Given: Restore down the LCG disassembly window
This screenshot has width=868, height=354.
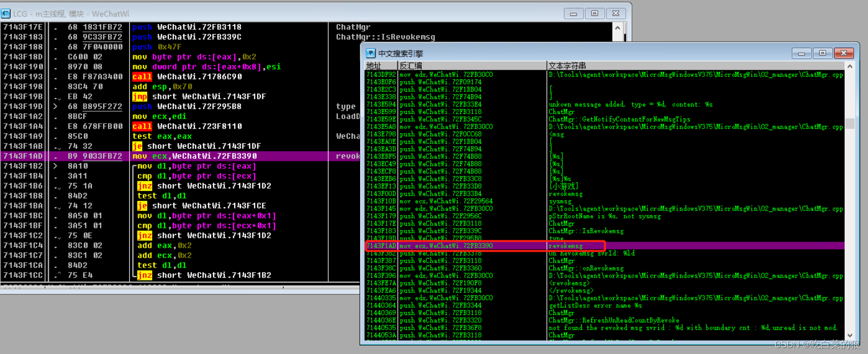Looking at the screenshot, I should pyautogui.click(x=595, y=13).
